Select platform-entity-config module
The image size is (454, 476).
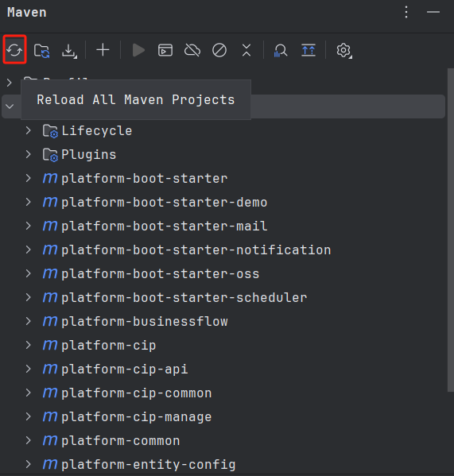coord(148,464)
